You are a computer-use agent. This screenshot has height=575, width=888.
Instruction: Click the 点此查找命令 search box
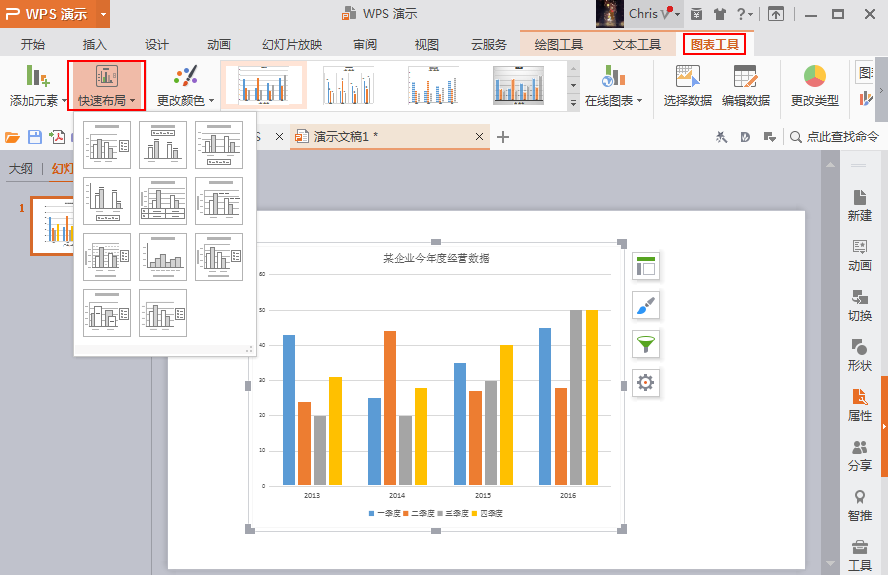pos(834,137)
